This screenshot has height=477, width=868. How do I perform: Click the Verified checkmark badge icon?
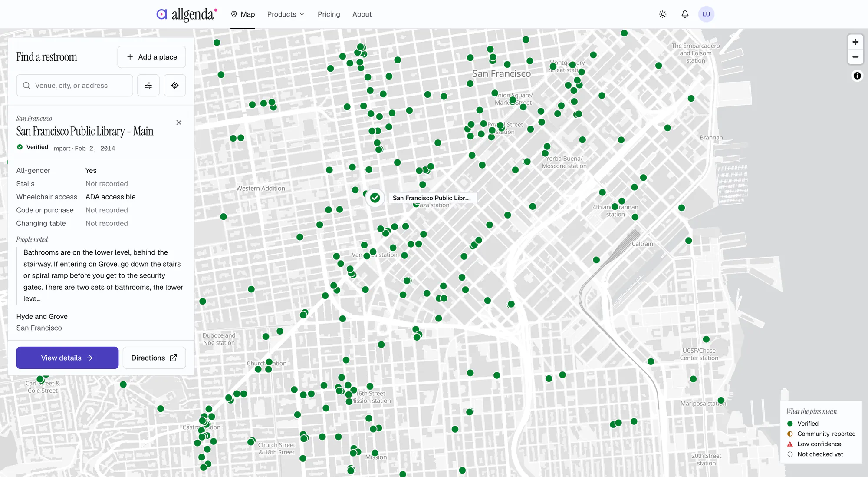pos(20,147)
